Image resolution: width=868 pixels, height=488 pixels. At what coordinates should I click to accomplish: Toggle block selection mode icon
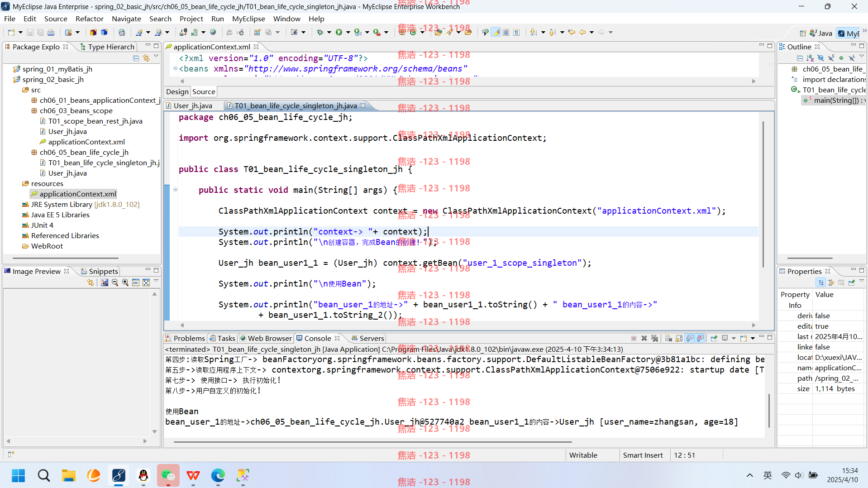(506, 32)
